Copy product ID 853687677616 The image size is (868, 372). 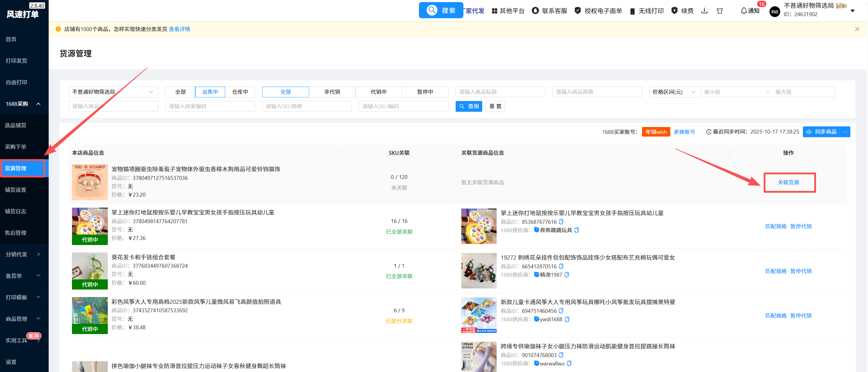561,222
